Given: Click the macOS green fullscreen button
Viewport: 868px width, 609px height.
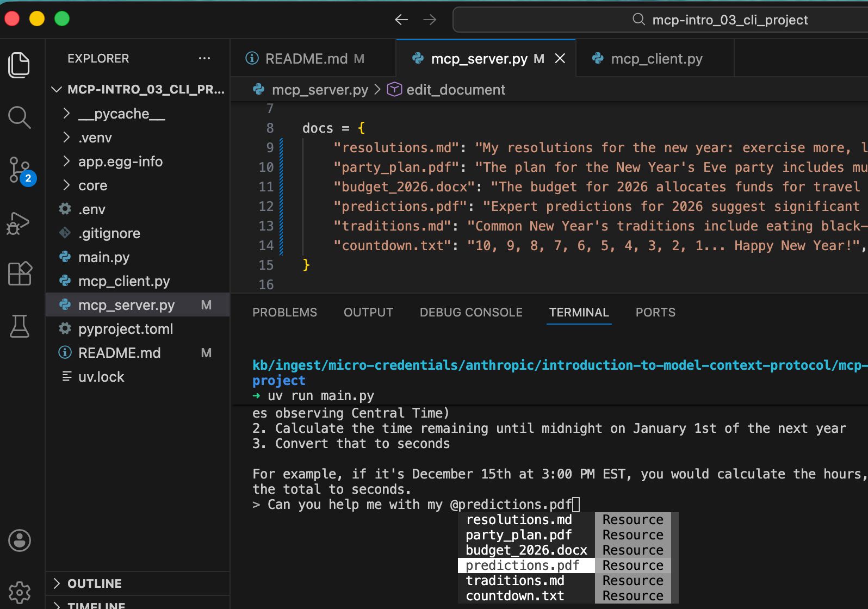Looking at the screenshot, I should click(62, 18).
